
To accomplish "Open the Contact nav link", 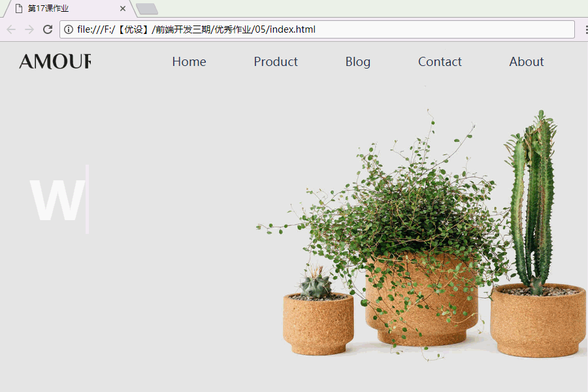I will [x=440, y=61].
